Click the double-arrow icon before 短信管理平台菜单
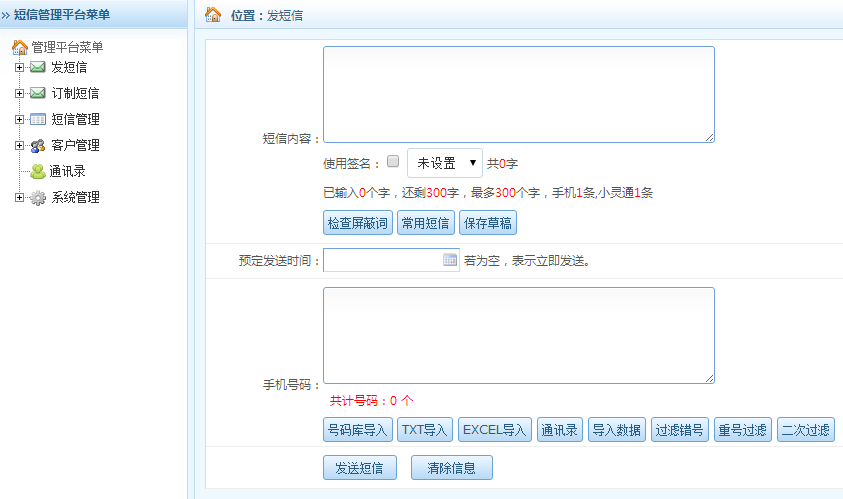The height and width of the screenshot is (499, 843). pos(5,16)
